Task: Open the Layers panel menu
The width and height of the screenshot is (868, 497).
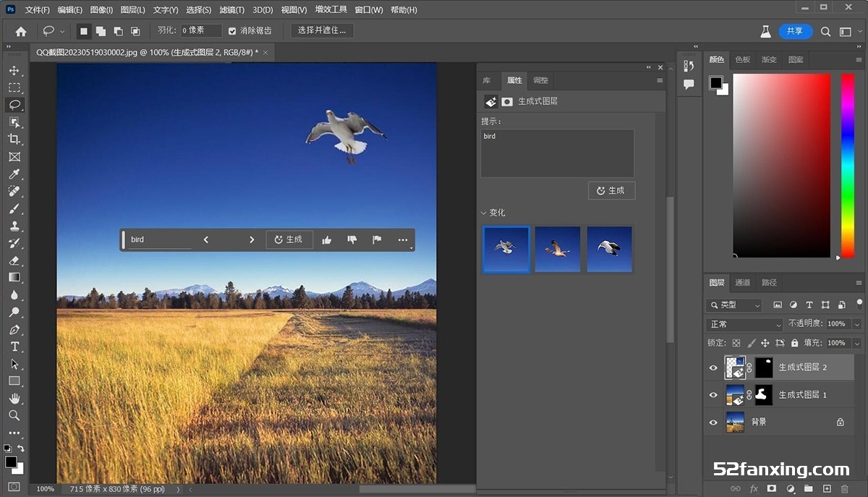Action: (x=859, y=283)
